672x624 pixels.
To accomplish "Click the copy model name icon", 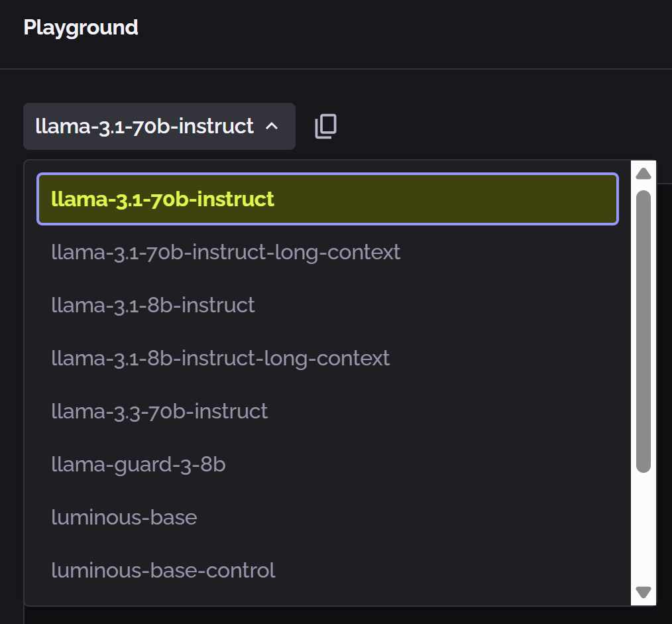I will (x=325, y=126).
